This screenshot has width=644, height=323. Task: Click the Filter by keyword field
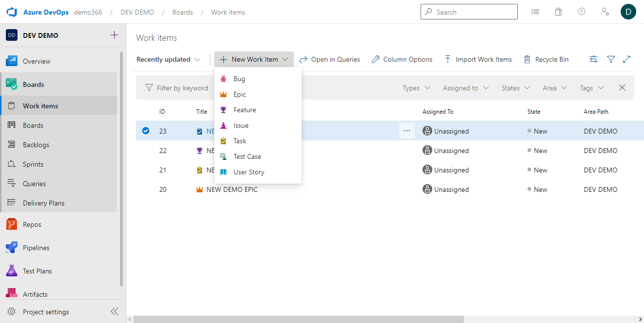pyautogui.click(x=183, y=88)
